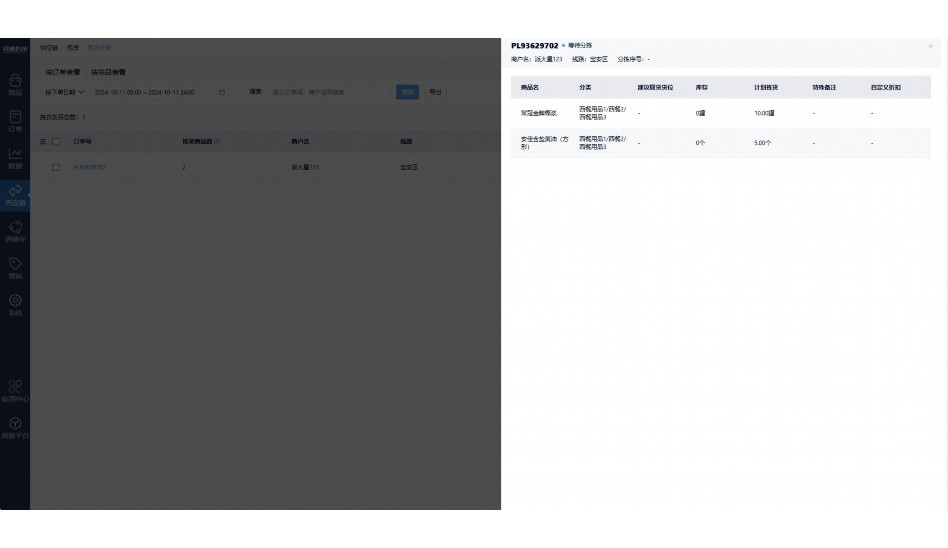The image size is (948, 548).
Task: Click the blue 搜索 search button
Action: [407, 92]
